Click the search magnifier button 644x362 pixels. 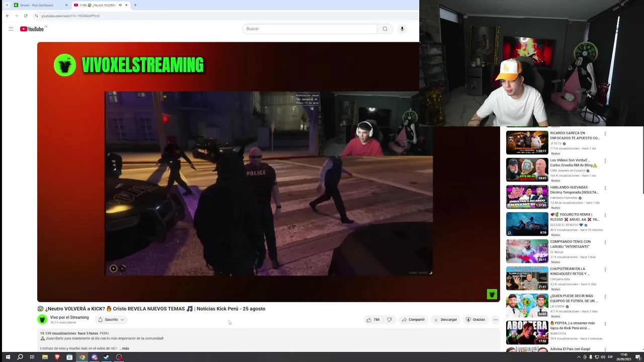(385, 29)
